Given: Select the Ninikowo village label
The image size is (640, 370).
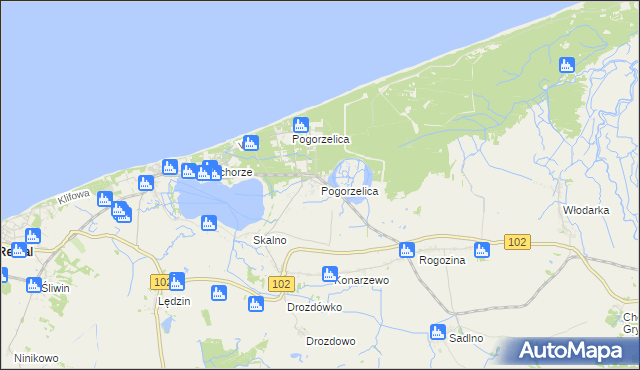Looking at the screenshot, I should point(36,358).
